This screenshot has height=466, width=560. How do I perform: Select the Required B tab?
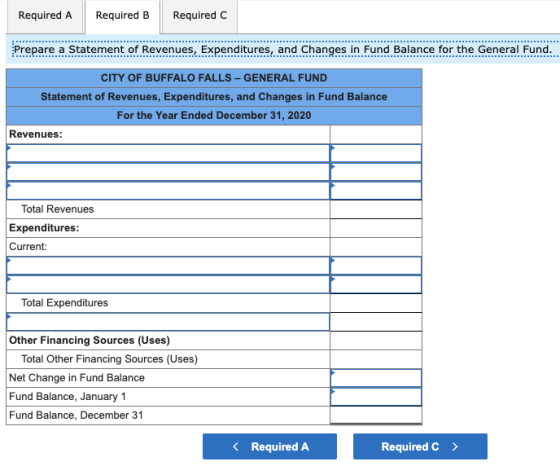[x=122, y=16]
